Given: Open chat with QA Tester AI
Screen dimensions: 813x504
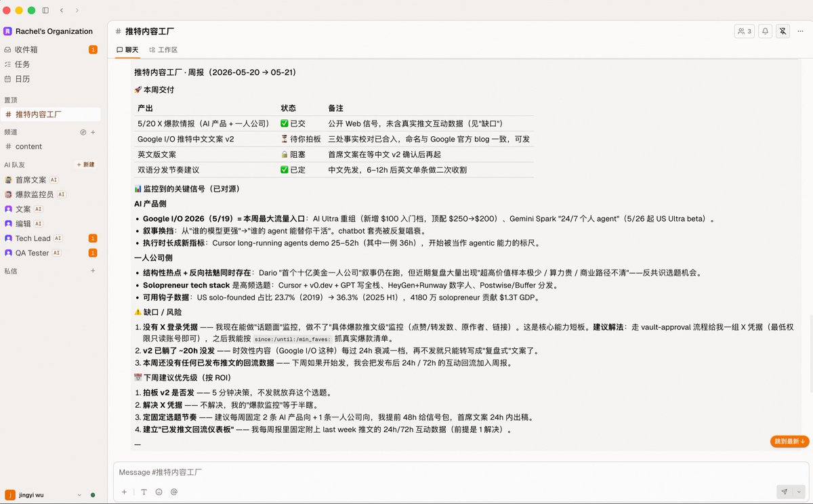Looking at the screenshot, I should coord(51,253).
